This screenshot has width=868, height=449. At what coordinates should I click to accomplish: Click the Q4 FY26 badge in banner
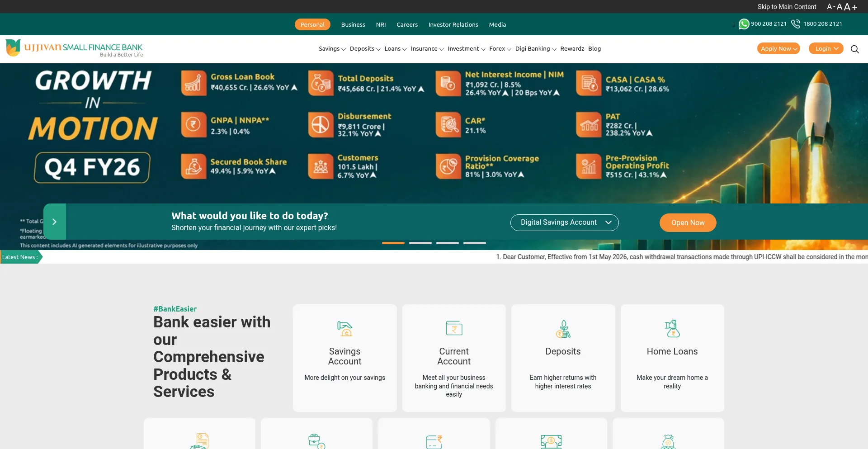pyautogui.click(x=92, y=168)
